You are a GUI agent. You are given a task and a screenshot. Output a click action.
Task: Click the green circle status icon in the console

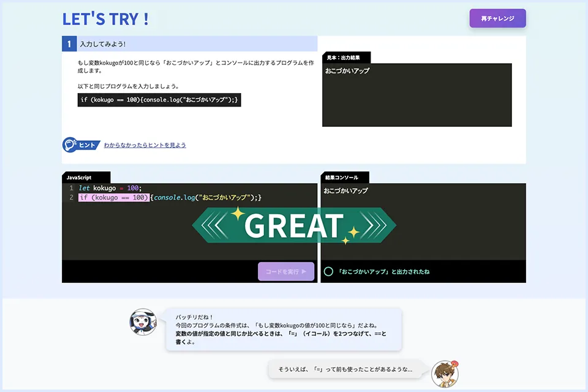point(328,271)
